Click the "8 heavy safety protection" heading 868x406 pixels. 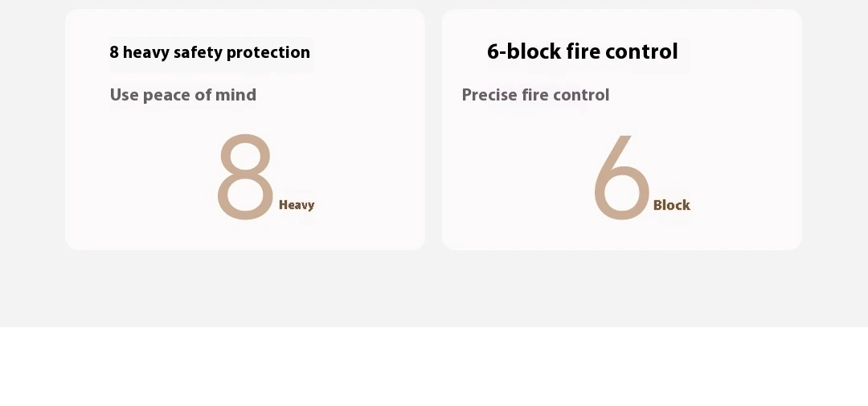[x=210, y=53]
